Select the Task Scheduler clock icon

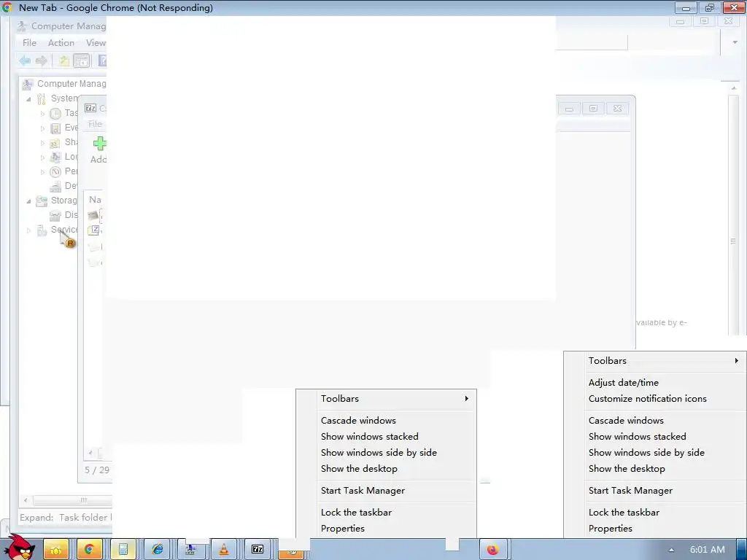[55, 113]
